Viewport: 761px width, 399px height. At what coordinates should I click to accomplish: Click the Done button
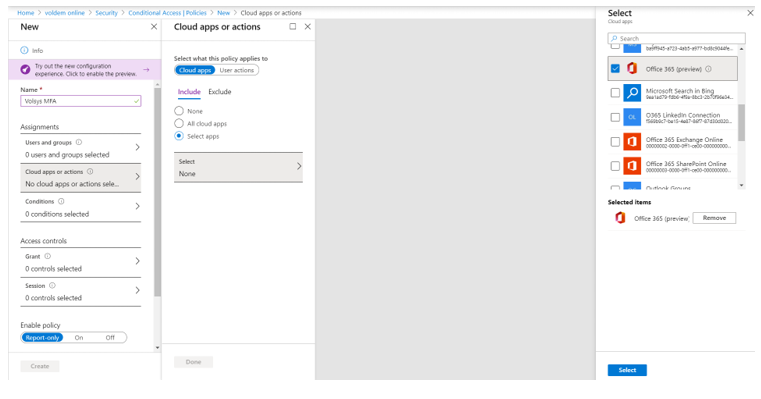click(193, 362)
